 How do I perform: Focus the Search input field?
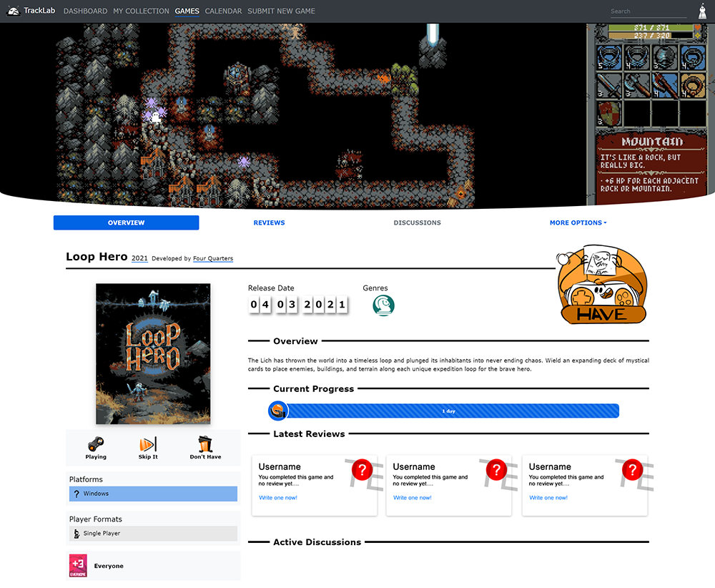point(648,11)
